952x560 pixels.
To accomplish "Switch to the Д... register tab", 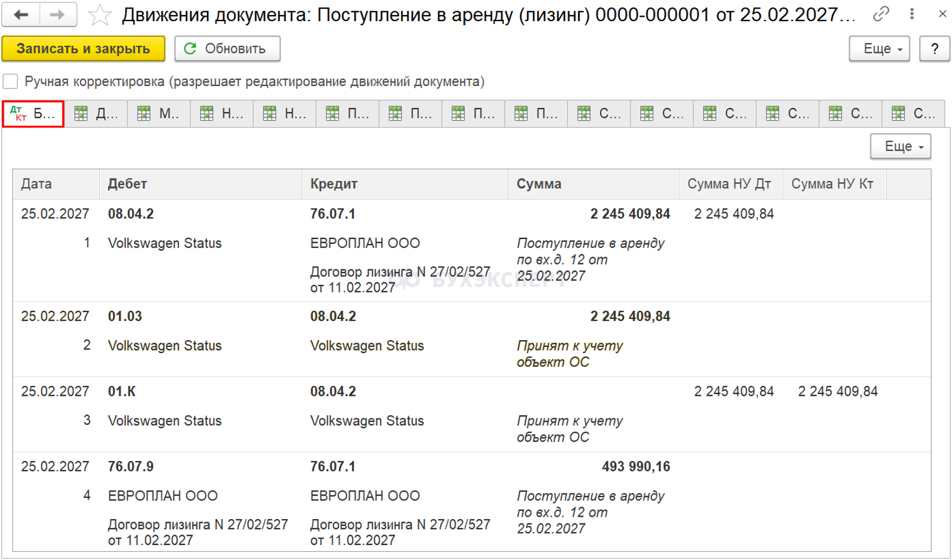I will pos(96,113).
